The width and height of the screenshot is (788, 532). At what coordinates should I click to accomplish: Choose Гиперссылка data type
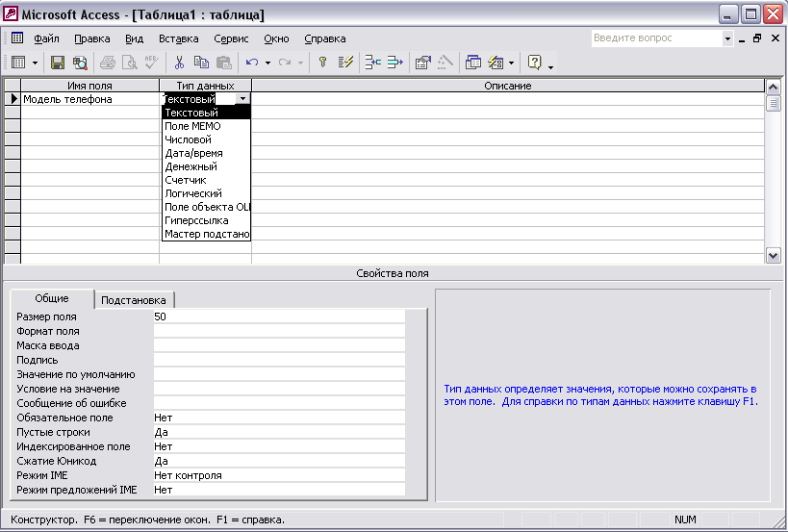206,220
